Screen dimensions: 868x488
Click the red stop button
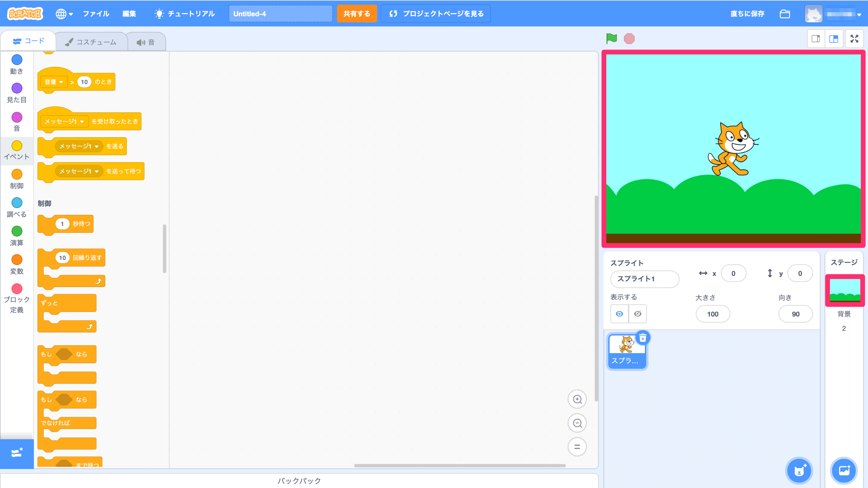(629, 39)
